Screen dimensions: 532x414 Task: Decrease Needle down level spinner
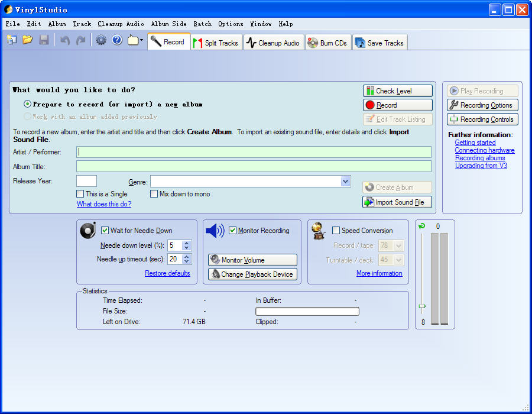(x=186, y=248)
